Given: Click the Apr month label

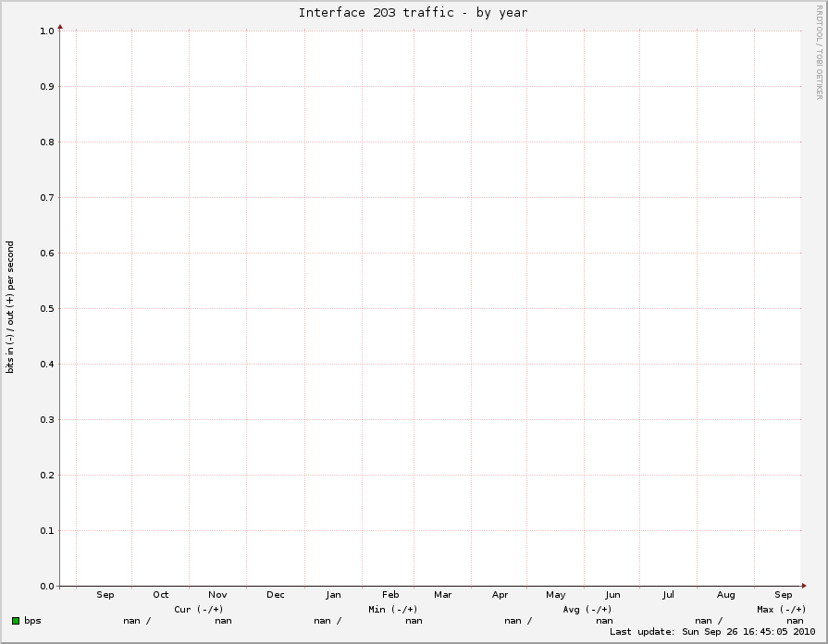Looking at the screenshot, I should tap(500, 595).
